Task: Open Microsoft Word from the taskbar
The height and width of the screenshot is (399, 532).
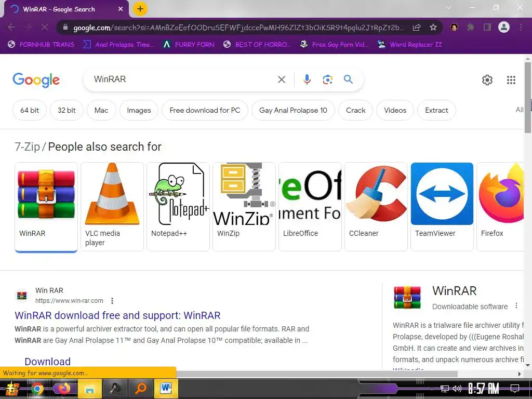Action: pyautogui.click(x=166, y=389)
